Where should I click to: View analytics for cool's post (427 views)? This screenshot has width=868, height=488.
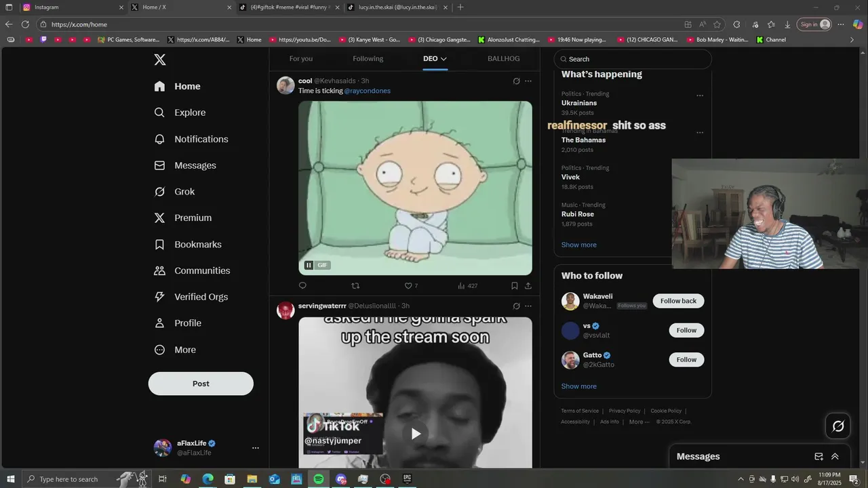(467, 285)
